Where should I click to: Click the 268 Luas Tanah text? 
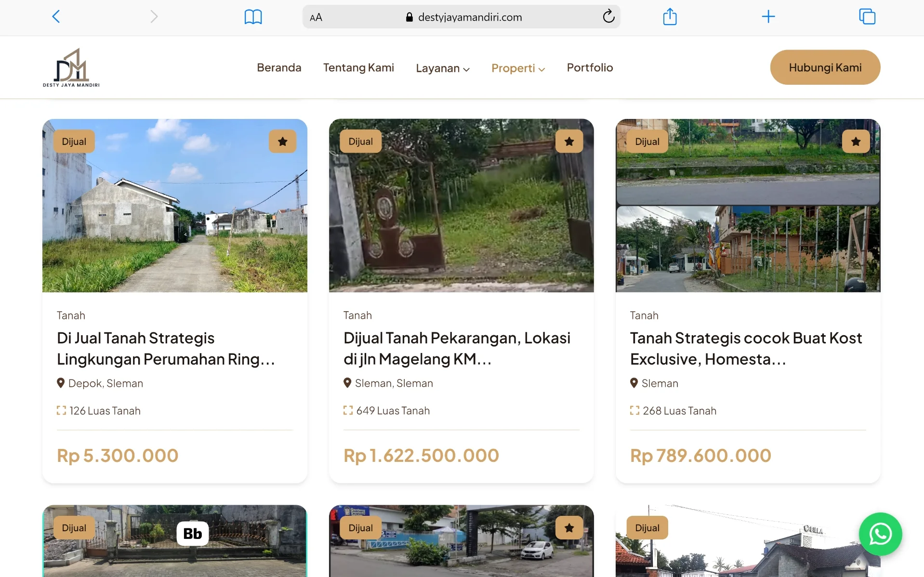coord(679,411)
